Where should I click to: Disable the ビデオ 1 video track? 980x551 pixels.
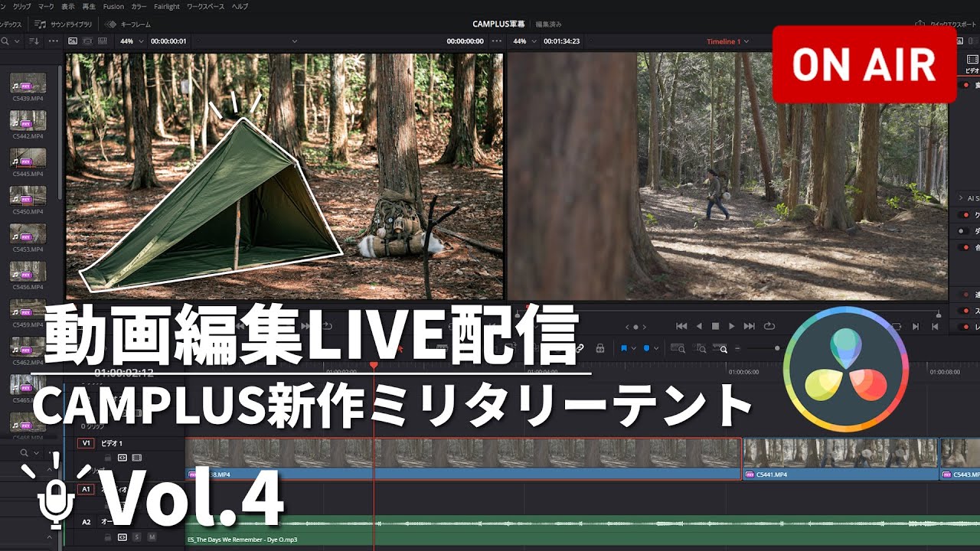click(137, 458)
